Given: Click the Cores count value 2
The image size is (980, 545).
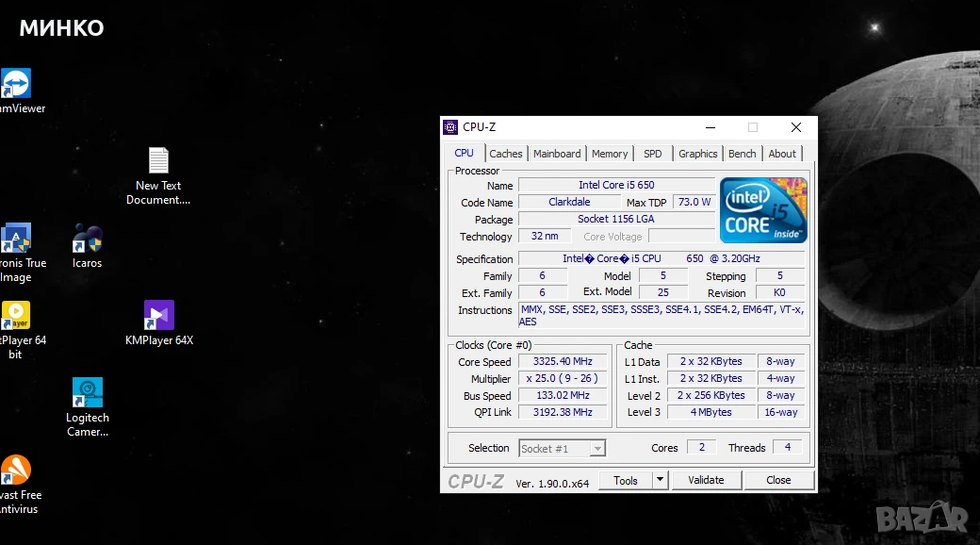Looking at the screenshot, I should point(702,447).
